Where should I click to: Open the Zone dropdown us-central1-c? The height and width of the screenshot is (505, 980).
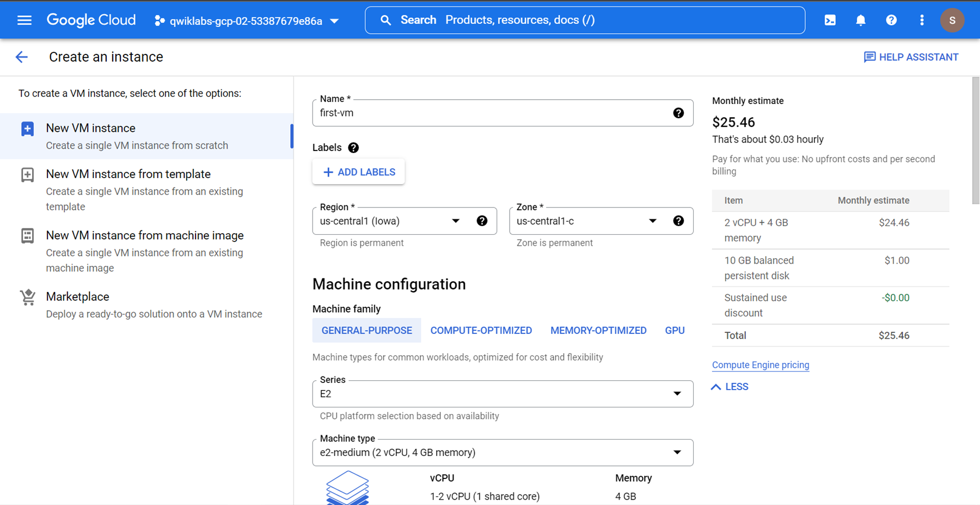(x=601, y=221)
